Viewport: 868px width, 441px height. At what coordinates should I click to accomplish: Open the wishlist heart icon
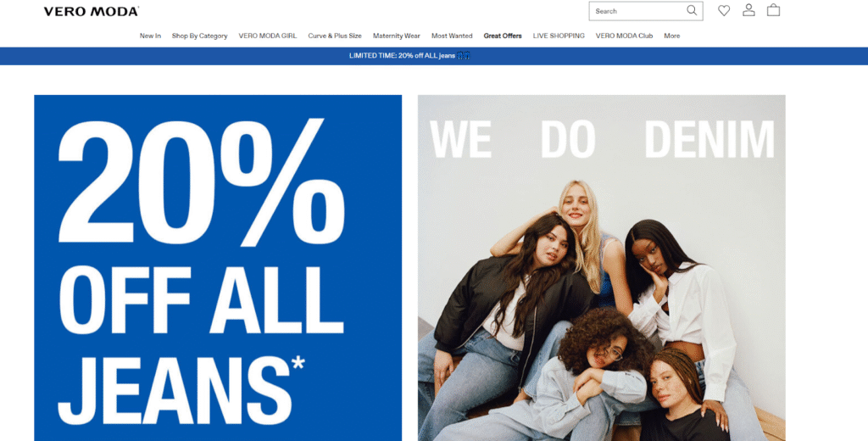point(724,10)
